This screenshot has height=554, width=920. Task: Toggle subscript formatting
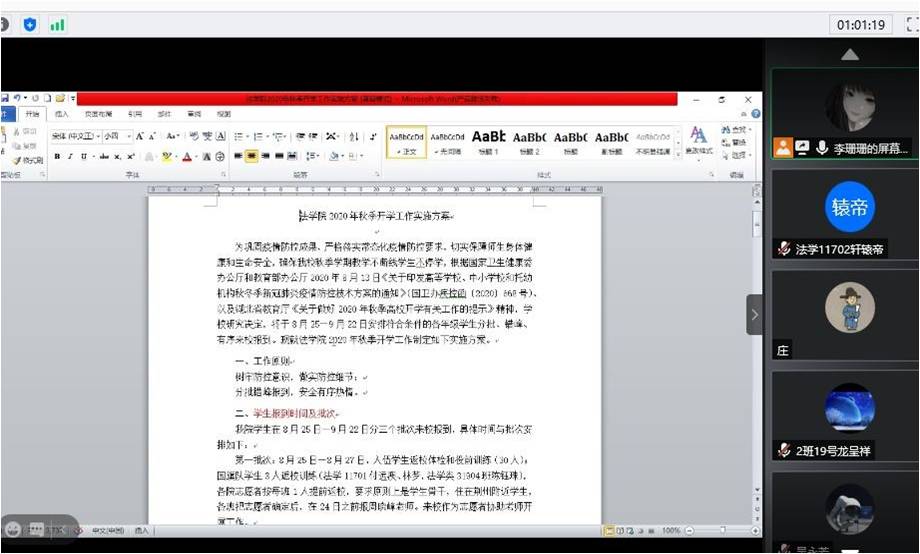[x=117, y=157]
